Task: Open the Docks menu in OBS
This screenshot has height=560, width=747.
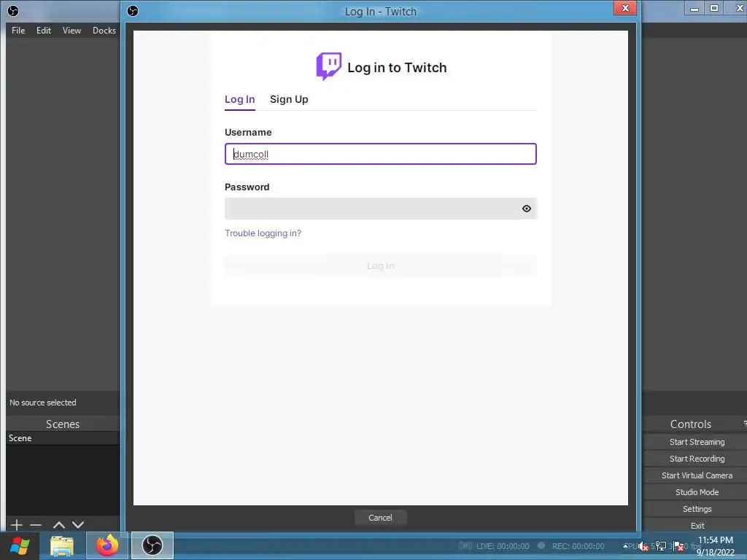Action: [104, 31]
